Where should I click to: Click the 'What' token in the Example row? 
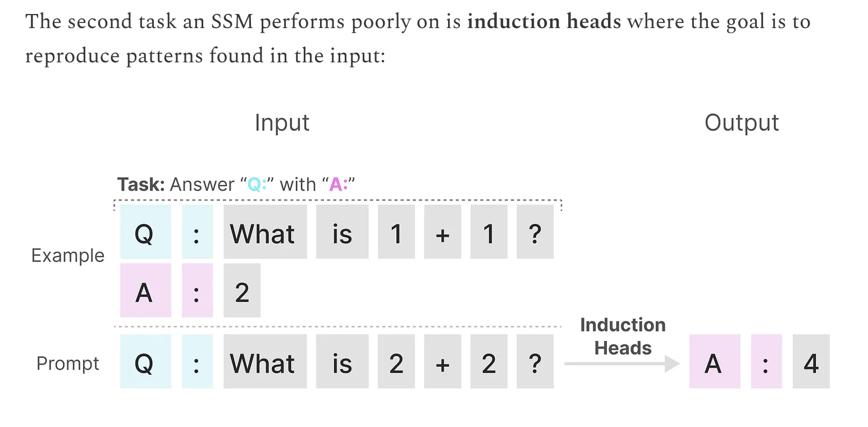(265, 231)
